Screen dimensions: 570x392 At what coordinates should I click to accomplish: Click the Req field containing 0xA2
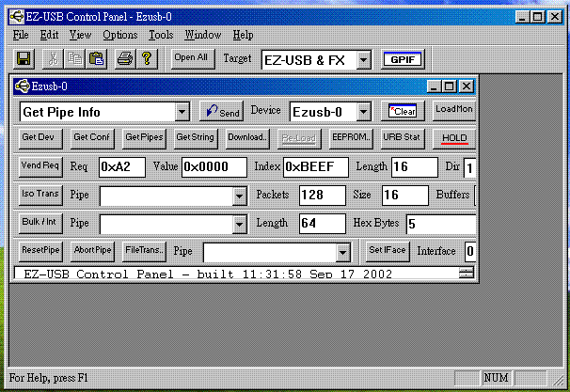(x=119, y=167)
